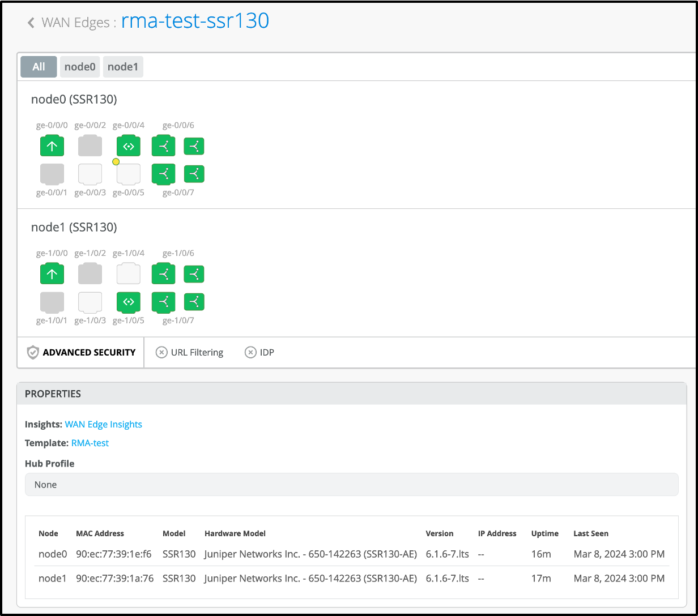This screenshot has height=616, width=698.
Task: Go back to the WAN Edges list
Action: coord(31,23)
